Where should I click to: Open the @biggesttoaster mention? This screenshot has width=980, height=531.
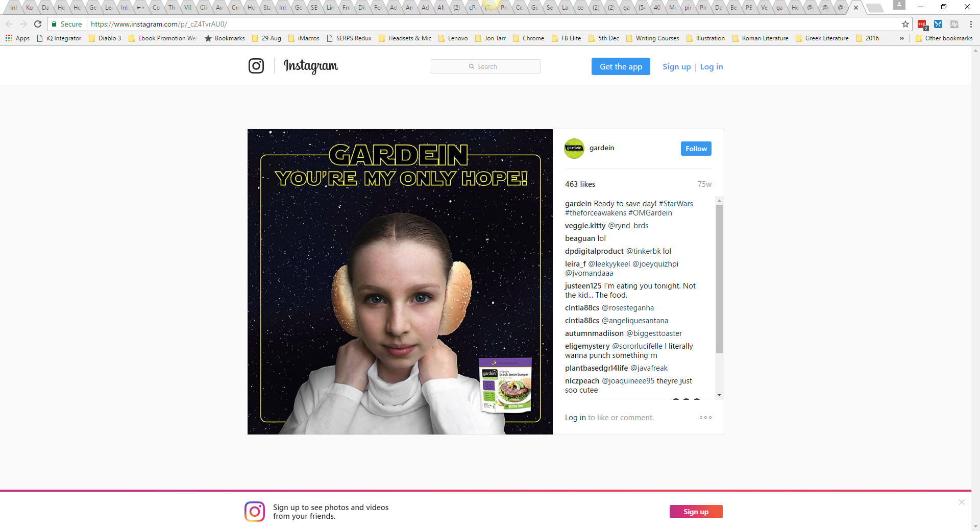click(654, 333)
